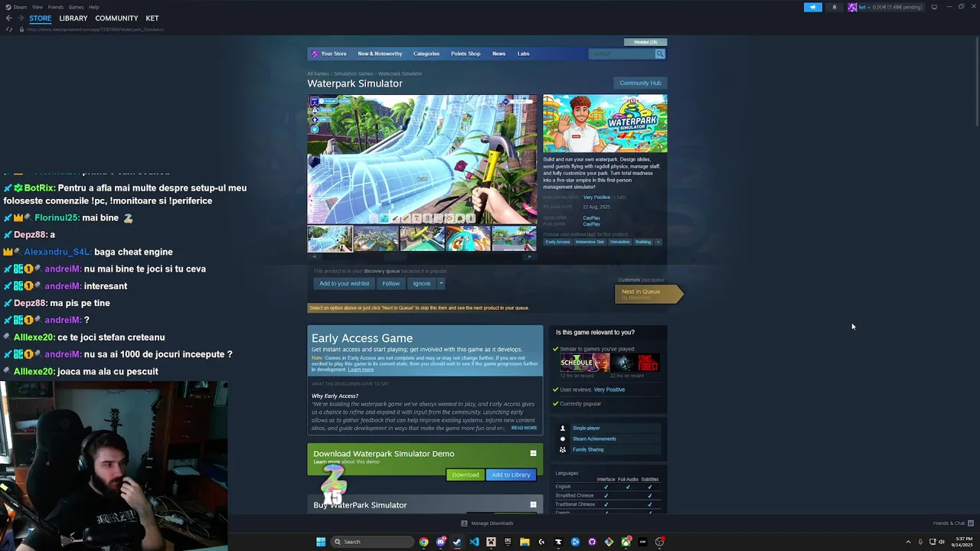Viewport: 980px width, 551px height.
Task: Open Steam notifications bell
Action: (835, 7)
